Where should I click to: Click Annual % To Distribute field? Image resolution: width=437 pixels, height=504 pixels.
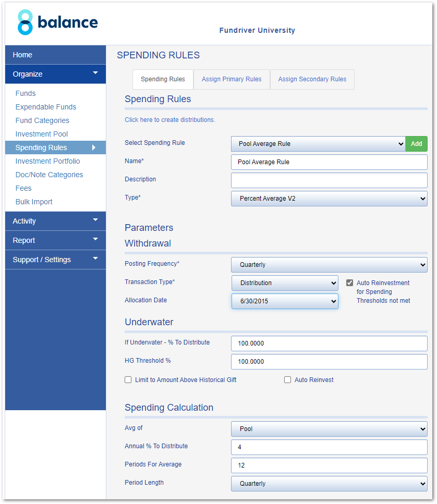[329, 447]
